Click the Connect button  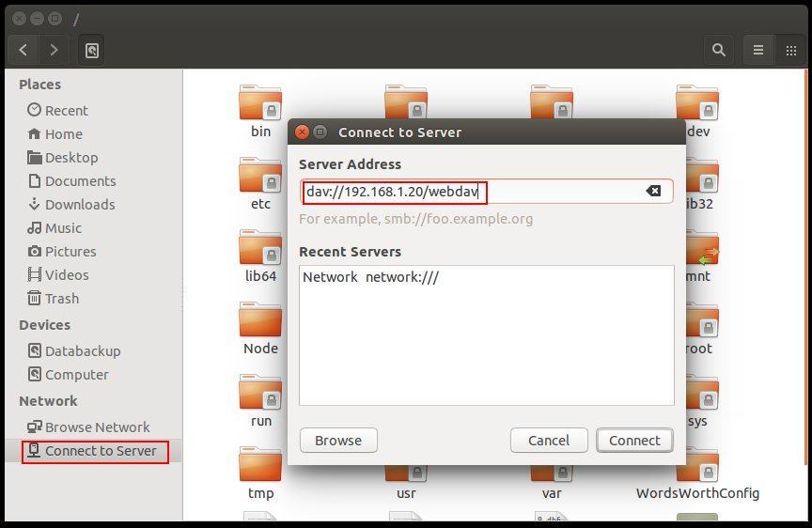pyautogui.click(x=634, y=441)
